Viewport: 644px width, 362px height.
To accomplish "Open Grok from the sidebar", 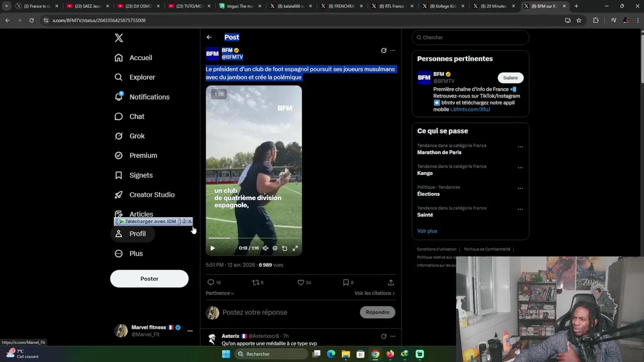I will click(x=129, y=136).
